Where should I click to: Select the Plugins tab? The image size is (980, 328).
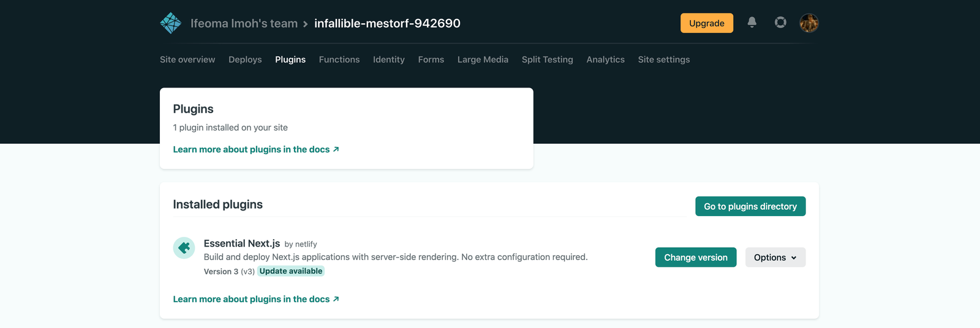pyautogui.click(x=290, y=59)
